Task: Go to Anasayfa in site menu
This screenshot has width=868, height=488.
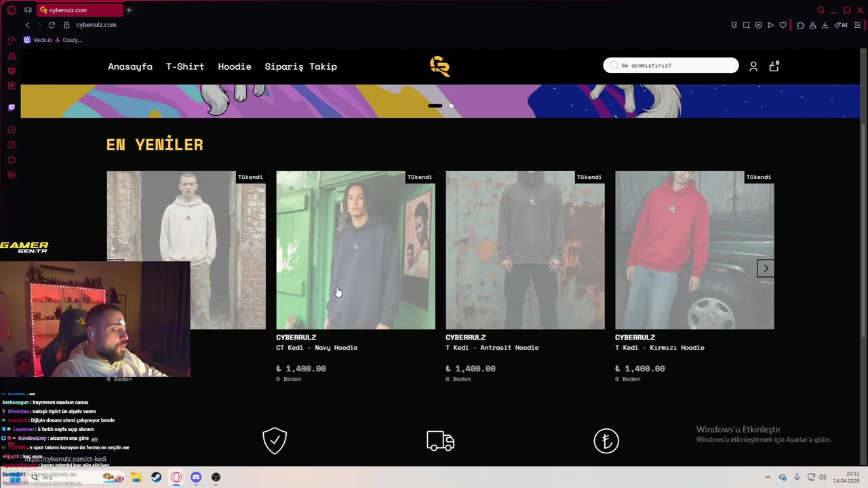Action: (x=130, y=66)
